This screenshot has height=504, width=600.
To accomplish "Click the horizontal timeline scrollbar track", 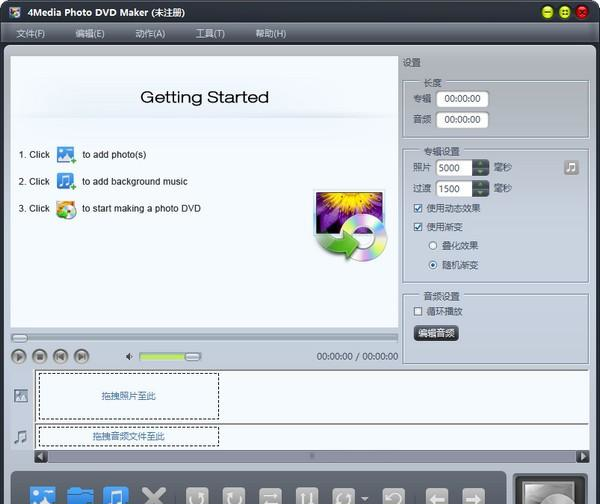I will click(312, 457).
